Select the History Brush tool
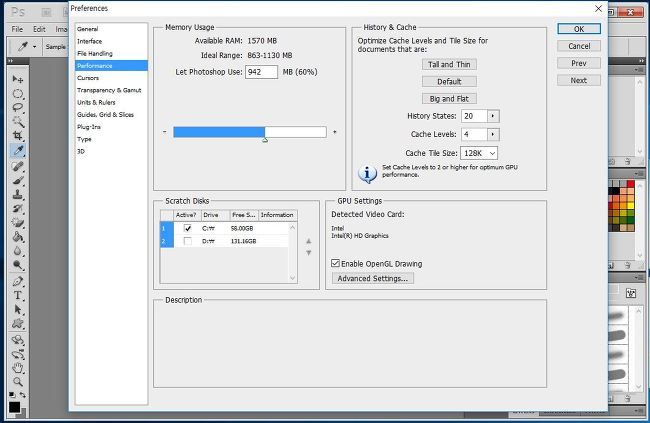The width and height of the screenshot is (650, 423). (x=17, y=209)
